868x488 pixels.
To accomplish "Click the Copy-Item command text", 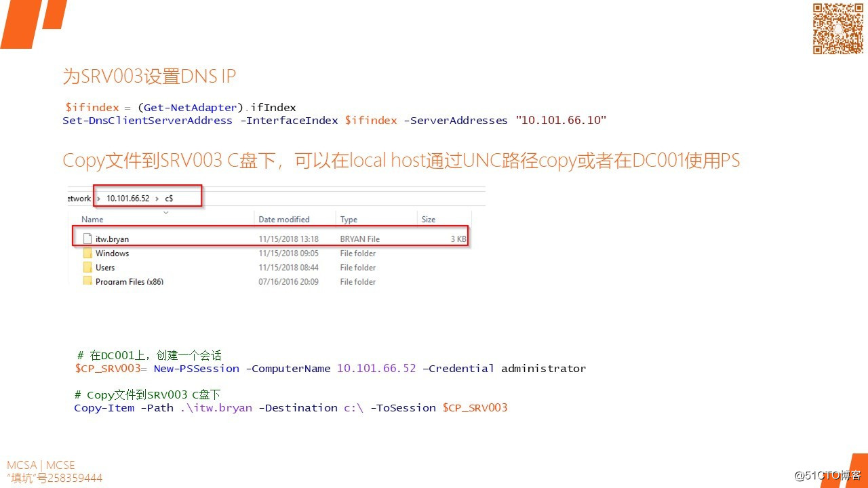I will coord(104,407).
